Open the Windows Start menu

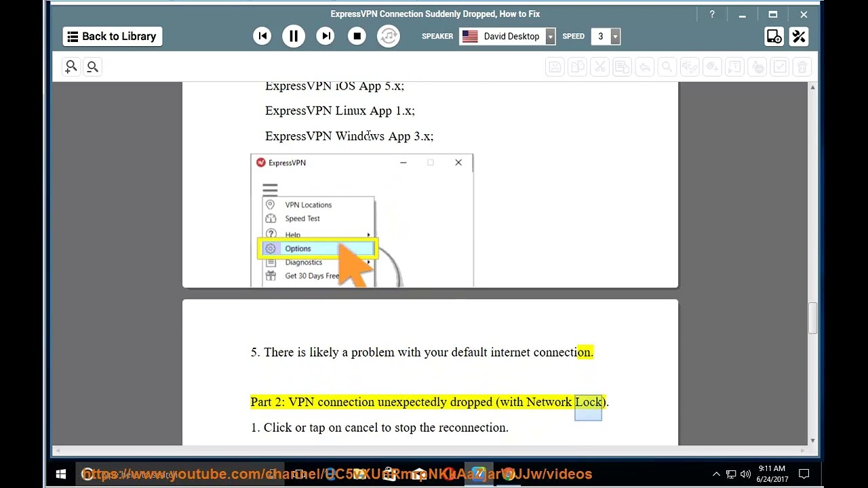click(60, 474)
